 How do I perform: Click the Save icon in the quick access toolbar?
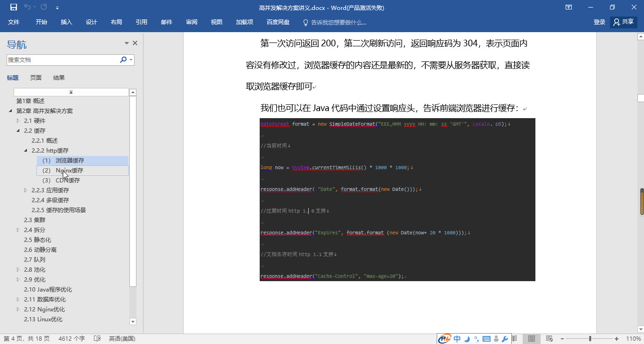click(x=14, y=7)
